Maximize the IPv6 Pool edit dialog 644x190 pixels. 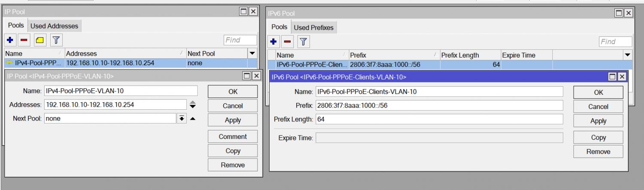(x=612, y=77)
